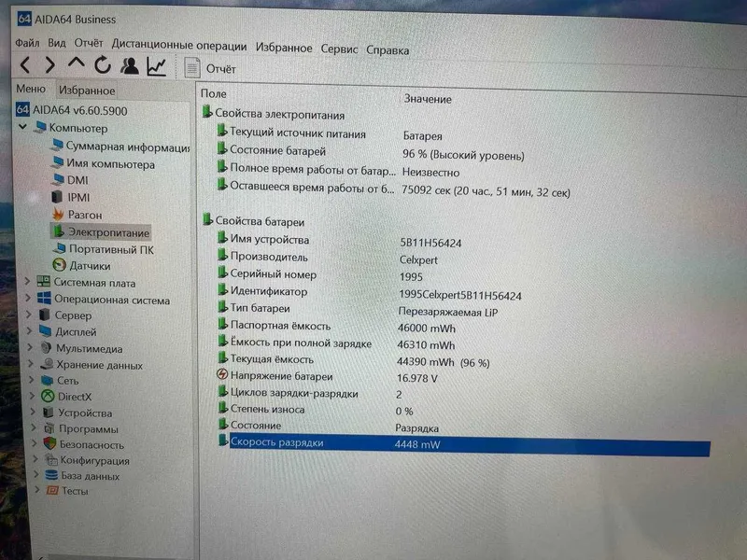Select the DMI tree item
The width and height of the screenshot is (747, 560).
pyautogui.click(x=69, y=180)
